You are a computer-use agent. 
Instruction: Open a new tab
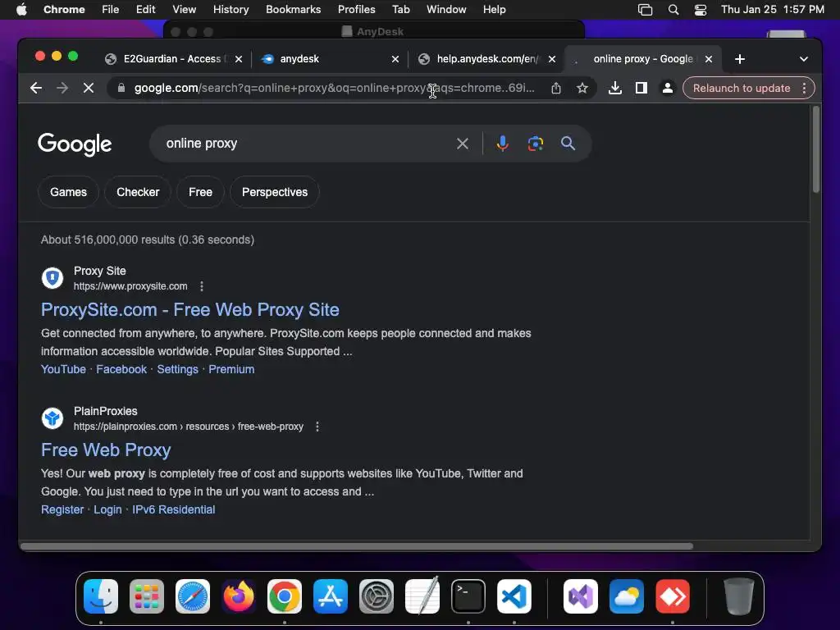740,59
